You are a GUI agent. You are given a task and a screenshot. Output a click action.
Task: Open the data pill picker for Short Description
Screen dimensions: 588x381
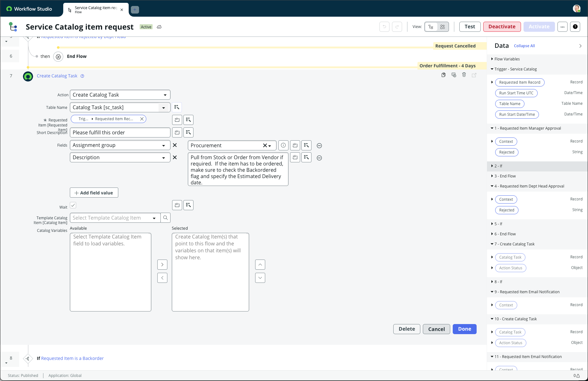188,132
